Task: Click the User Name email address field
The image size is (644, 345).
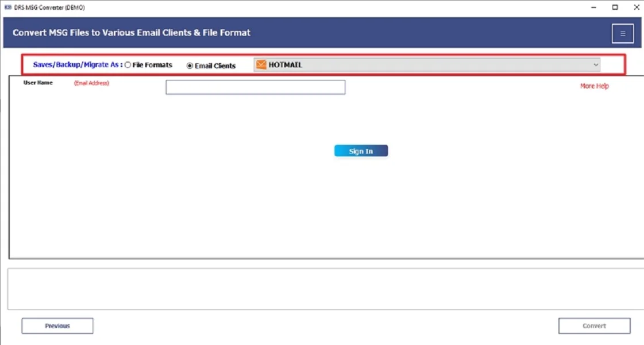Action: coord(255,86)
